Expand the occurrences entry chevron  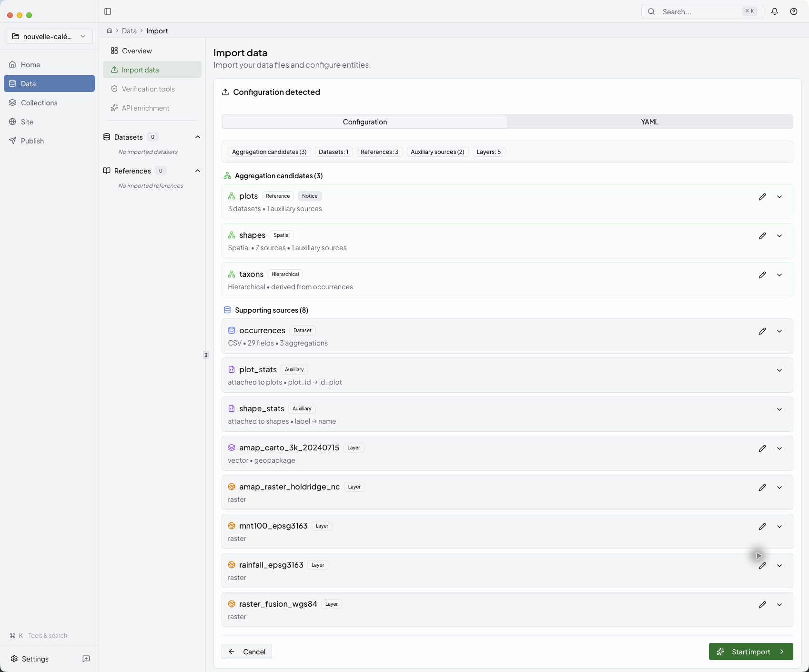779,331
